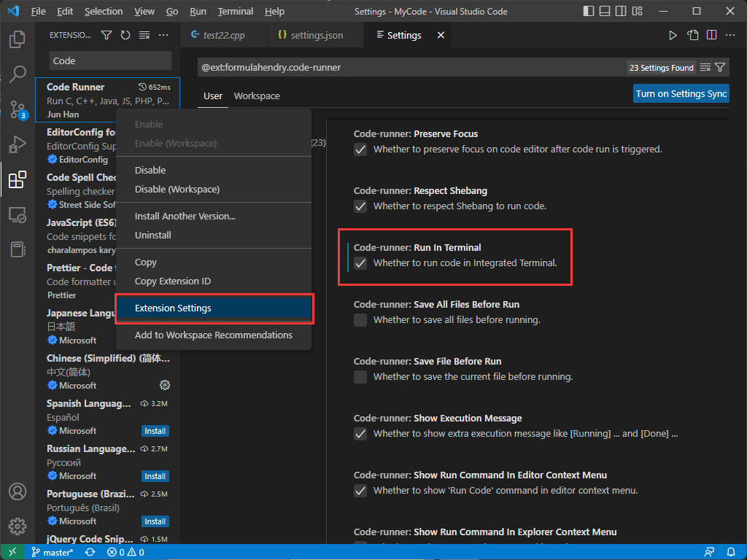Image resolution: width=747 pixels, height=560 pixels.
Task: Install Russian Language Pack extension
Action: [x=155, y=476]
